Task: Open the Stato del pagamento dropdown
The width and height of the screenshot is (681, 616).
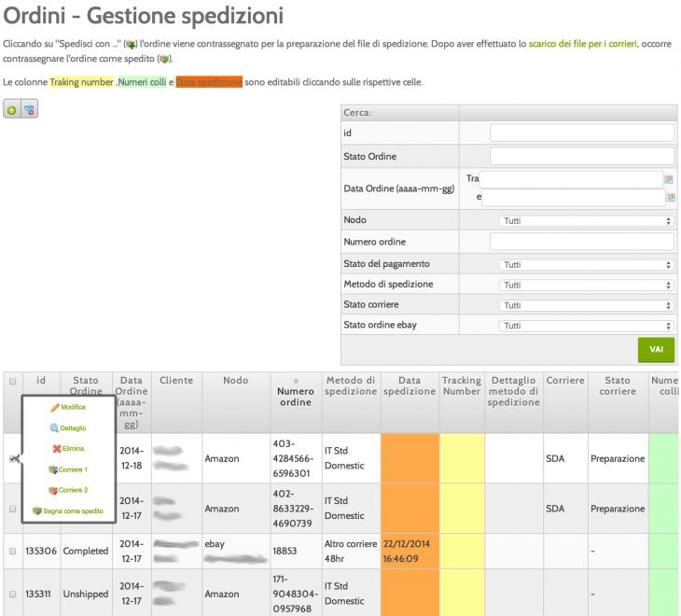Action: click(x=587, y=264)
